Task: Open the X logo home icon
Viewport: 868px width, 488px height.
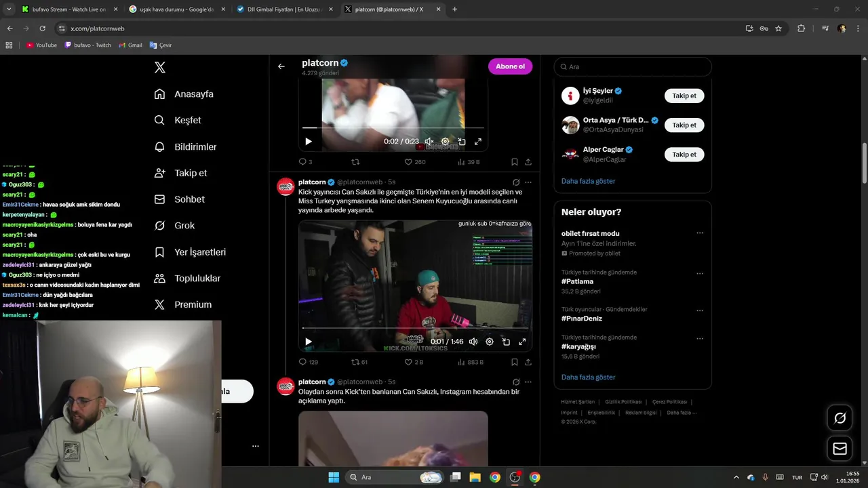Action: click(160, 67)
